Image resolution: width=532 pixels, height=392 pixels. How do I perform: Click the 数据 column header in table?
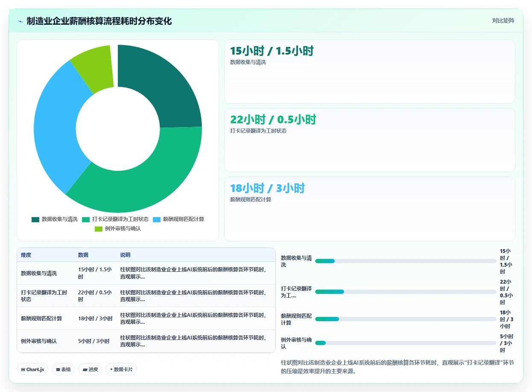click(x=83, y=255)
